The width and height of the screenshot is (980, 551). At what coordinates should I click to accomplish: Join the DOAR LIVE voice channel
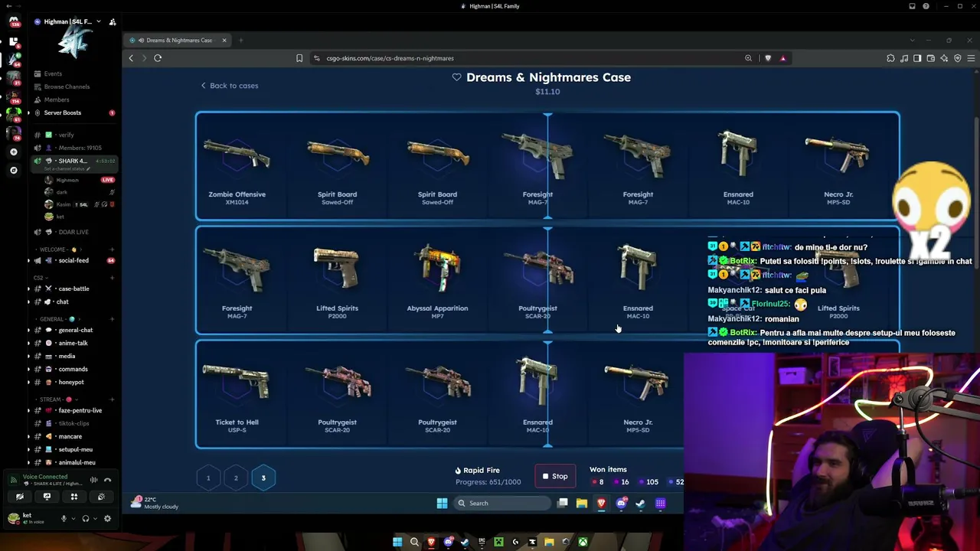pos(73,232)
